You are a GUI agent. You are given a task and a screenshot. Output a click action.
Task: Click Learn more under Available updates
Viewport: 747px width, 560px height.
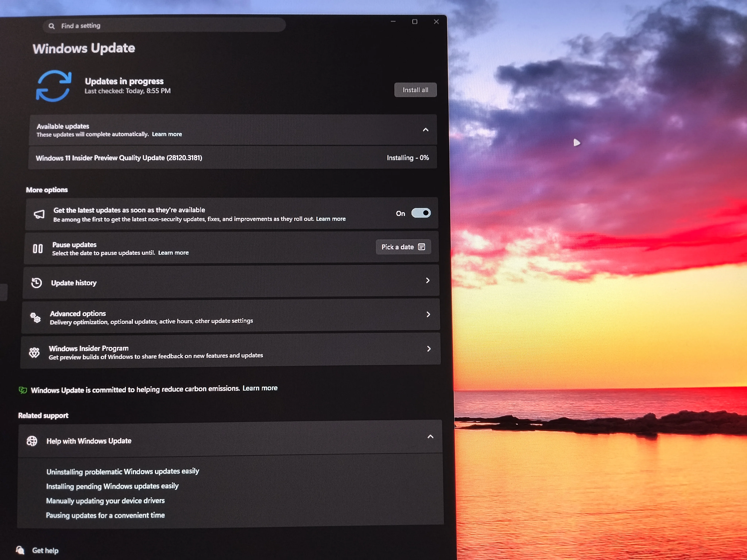click(167, 134)
